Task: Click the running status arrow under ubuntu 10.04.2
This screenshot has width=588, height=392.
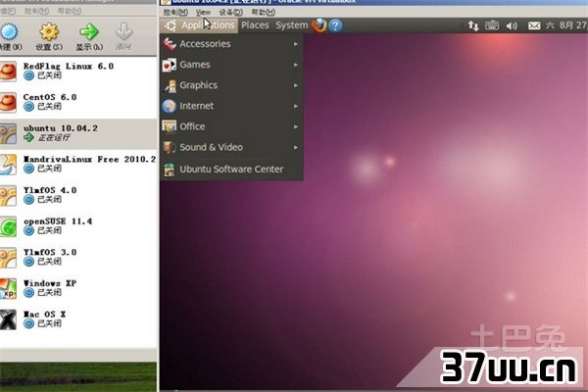Action: pyautogui.click(x=28, y=137)
